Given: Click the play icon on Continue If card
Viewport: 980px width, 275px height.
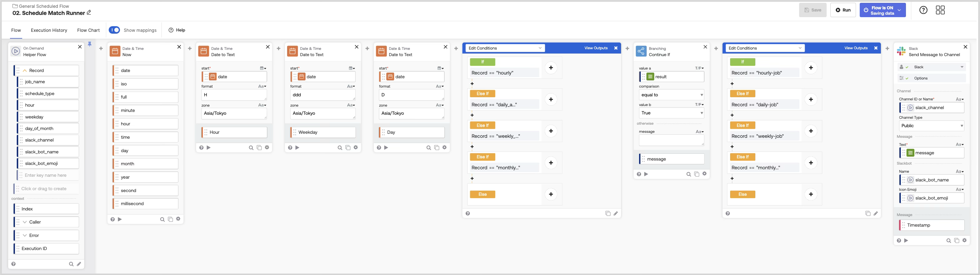Looking at the screenshot, I should coord(646,174).
